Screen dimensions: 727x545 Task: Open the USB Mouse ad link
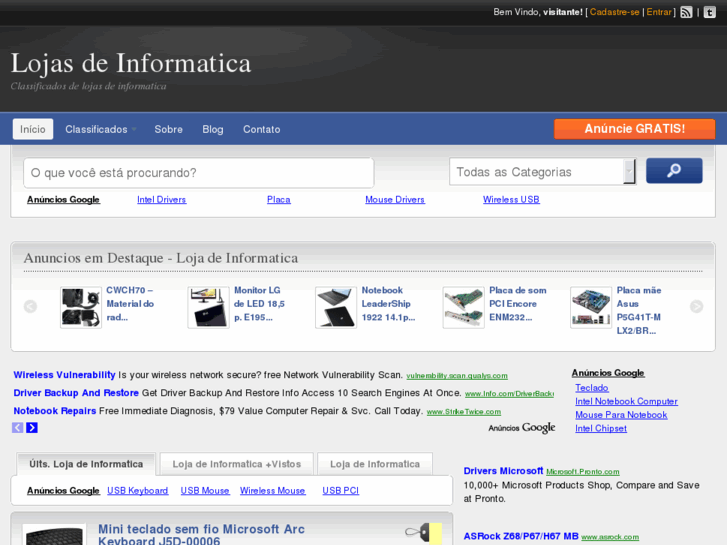click(205, 490)
